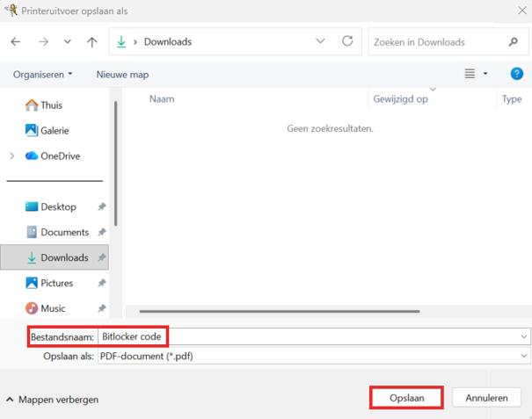
Task: Open Documents in the sidebar
Action: (57, 232)
